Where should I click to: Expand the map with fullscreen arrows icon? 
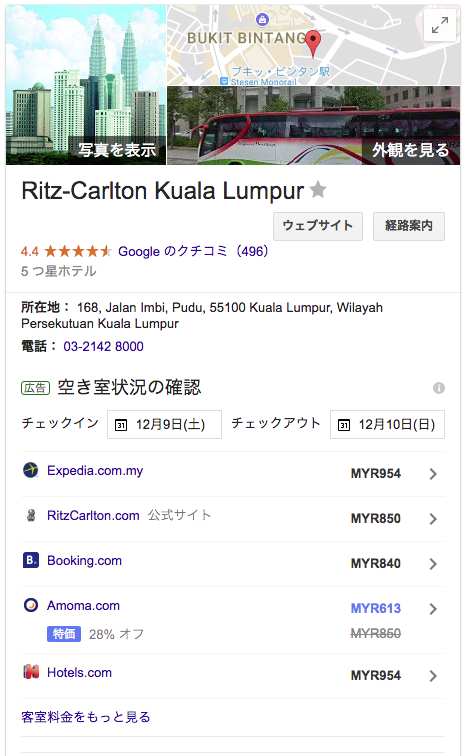pos(440,25)
